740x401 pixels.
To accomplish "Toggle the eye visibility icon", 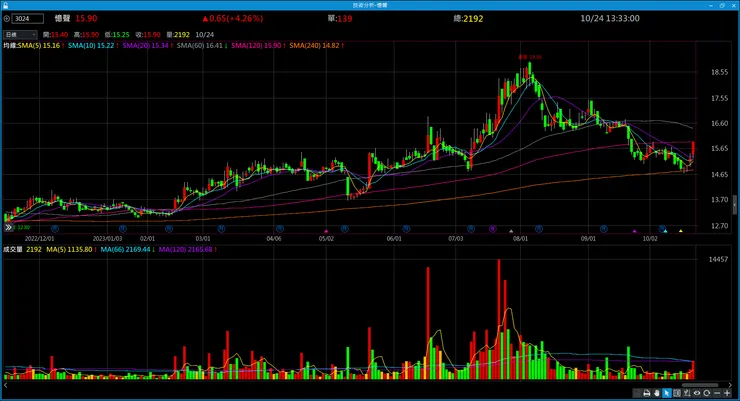I will click(x=697, y=393).
